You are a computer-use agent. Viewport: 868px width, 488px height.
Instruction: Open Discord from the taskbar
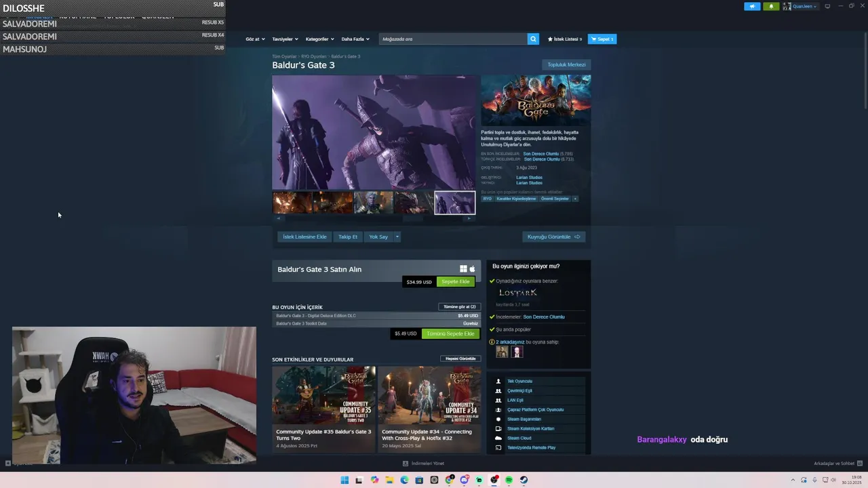(465, 480)
